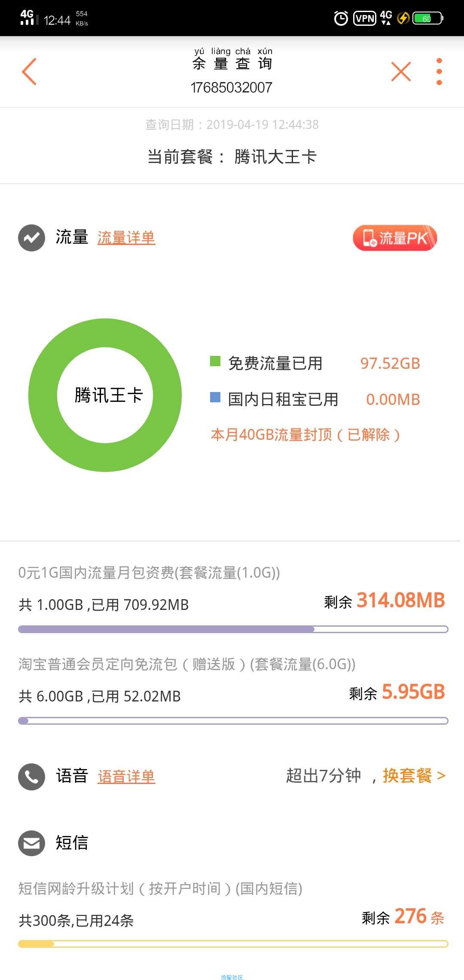This screenshot has width=464, height=980.
Task: Tap the orange back arrow icon
Action: tap(29, 71)
